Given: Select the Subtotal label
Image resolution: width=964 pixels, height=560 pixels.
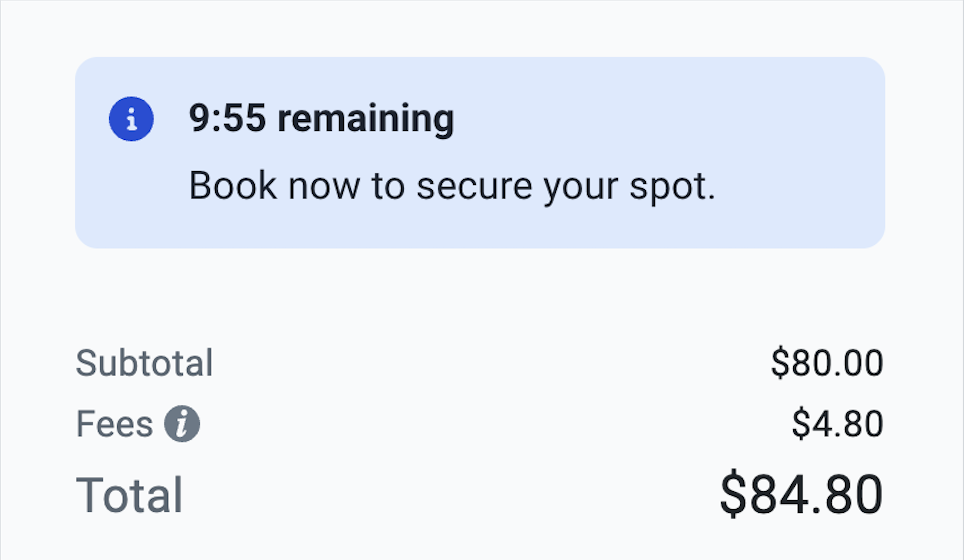Looking at the screenshot, I should point(144,363).
